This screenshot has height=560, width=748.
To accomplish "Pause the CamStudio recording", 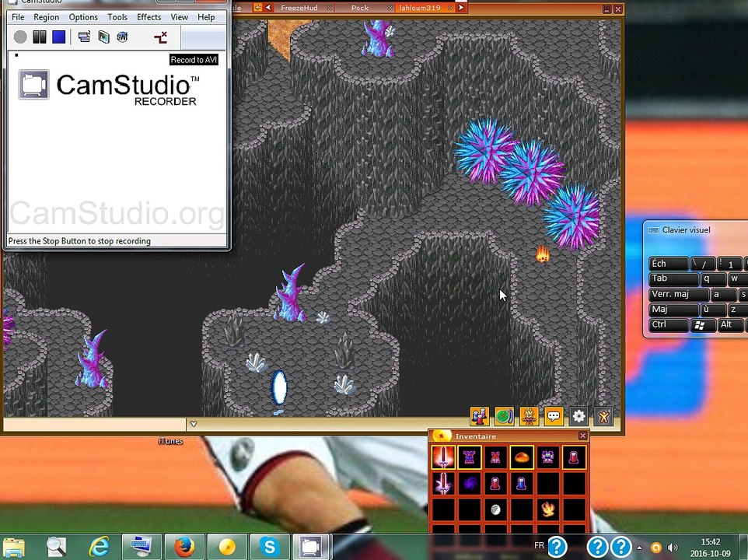I will (40, 37).
